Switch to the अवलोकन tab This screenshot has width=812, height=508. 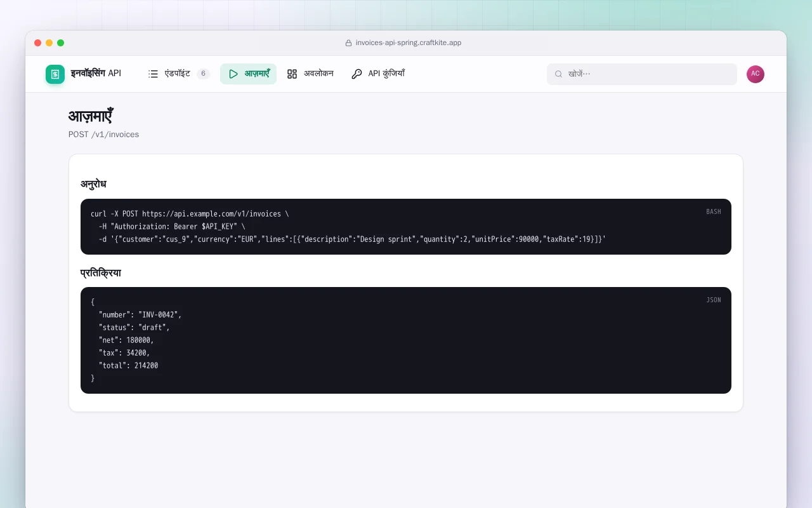310,74
